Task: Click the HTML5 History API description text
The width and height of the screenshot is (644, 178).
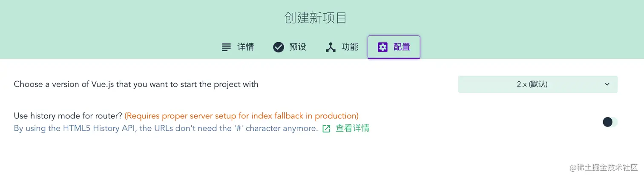Action: coord(166,128)
